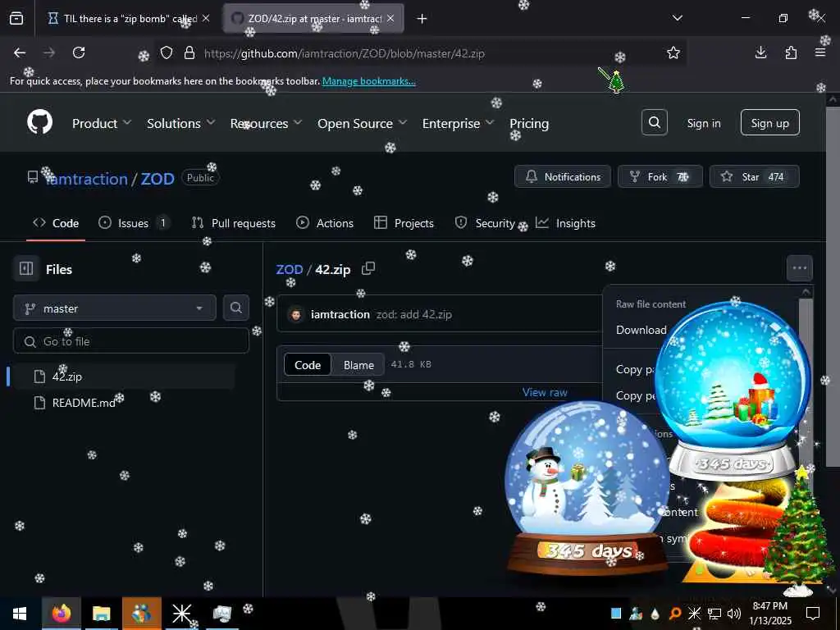
Task: Open the iamtraction profile link
Action: tap(86, 178)
